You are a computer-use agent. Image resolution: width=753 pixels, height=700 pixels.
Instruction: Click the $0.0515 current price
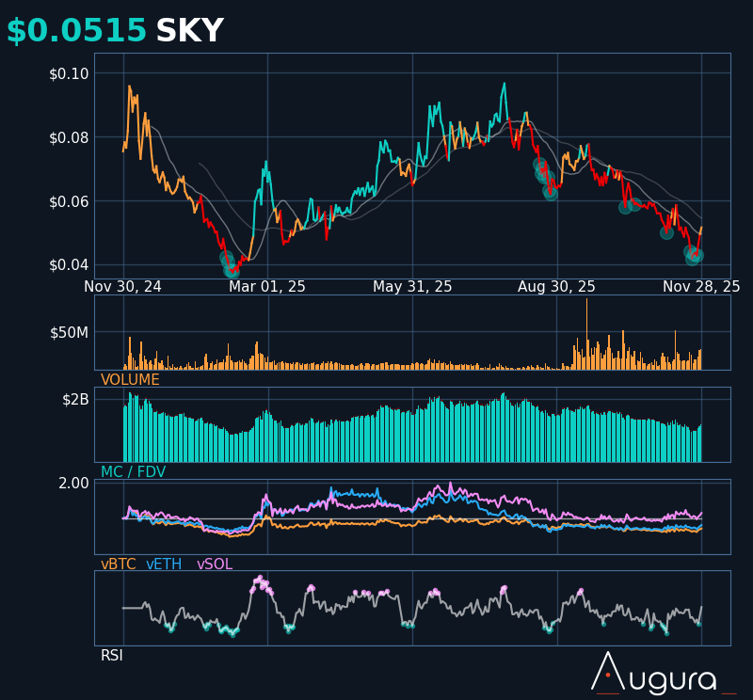pos(76,32)
